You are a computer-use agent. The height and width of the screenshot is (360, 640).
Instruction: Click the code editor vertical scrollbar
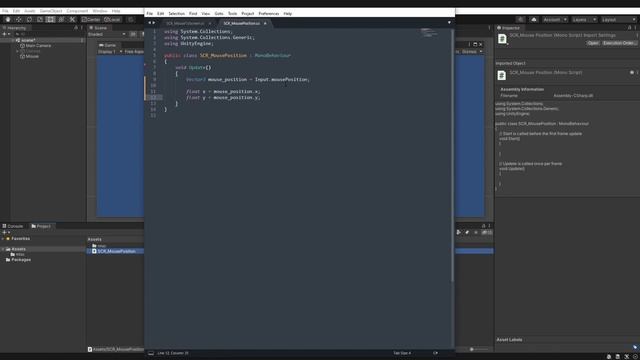click(x=452, y=155)
